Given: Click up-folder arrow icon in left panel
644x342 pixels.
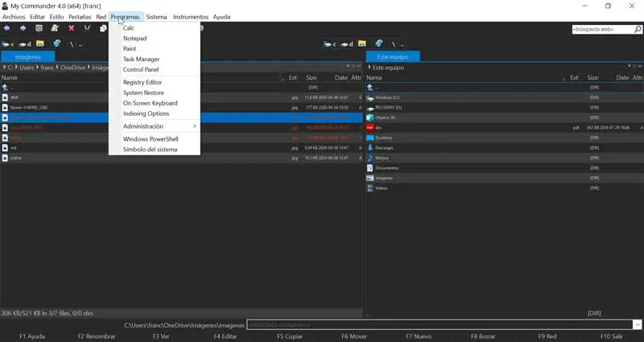Looking at the screenshot, I should tap(5, 88).
